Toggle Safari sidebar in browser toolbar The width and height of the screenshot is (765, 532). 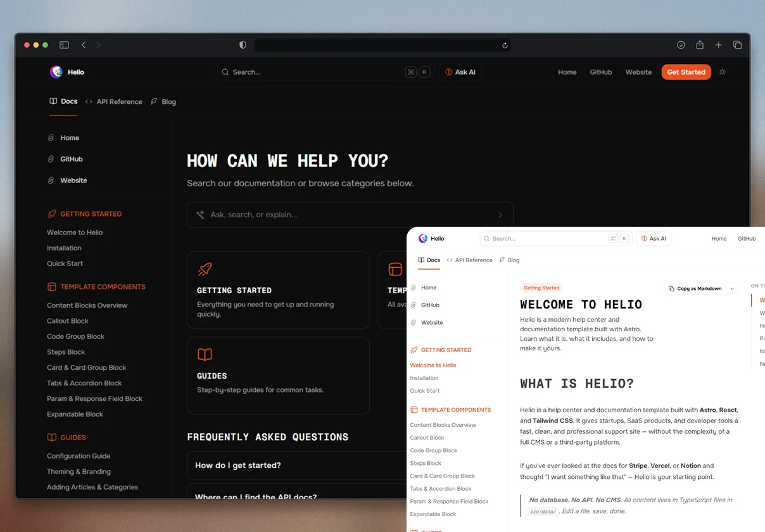tap(64, 45)
